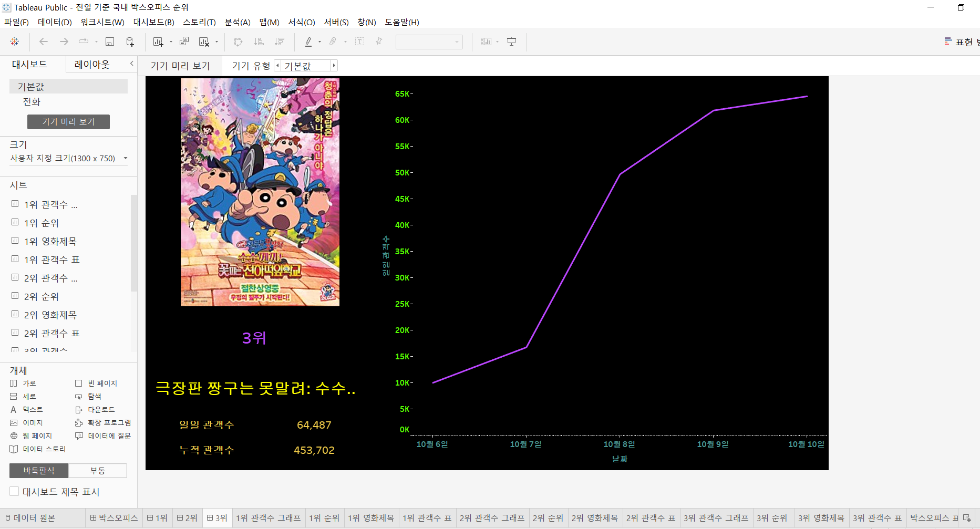Open the new worksheet dropdown arrow
This screenshot has height=529, width=980.
pos(171,42)
